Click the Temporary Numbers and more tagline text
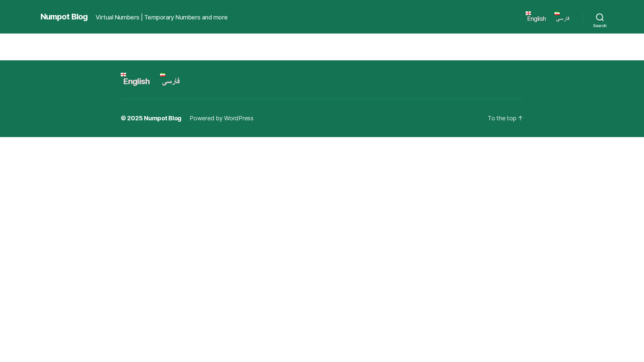Image resolution: width=644 pixels, height=362 pixels. point(186,17)
